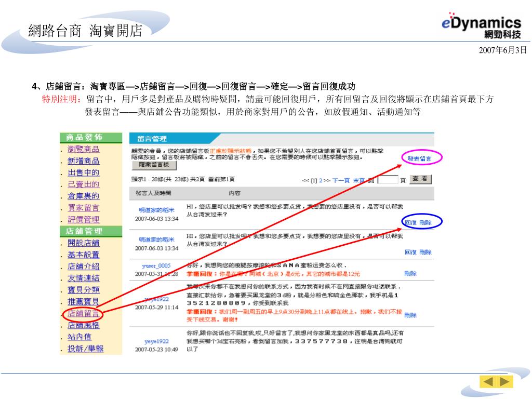Open the first 明道家的稻米 user profile link

point(156,210)
